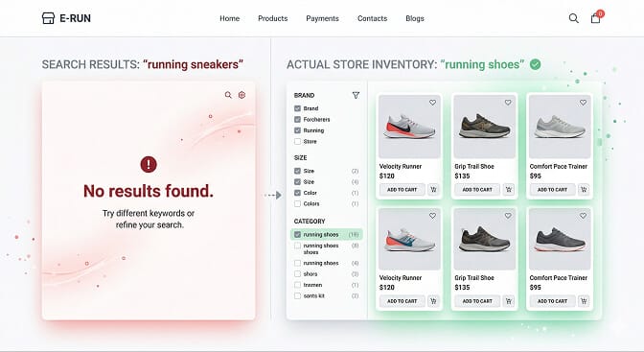Open the shopping bag cart icon
The image size is (644, 352).
coord(595,18)
